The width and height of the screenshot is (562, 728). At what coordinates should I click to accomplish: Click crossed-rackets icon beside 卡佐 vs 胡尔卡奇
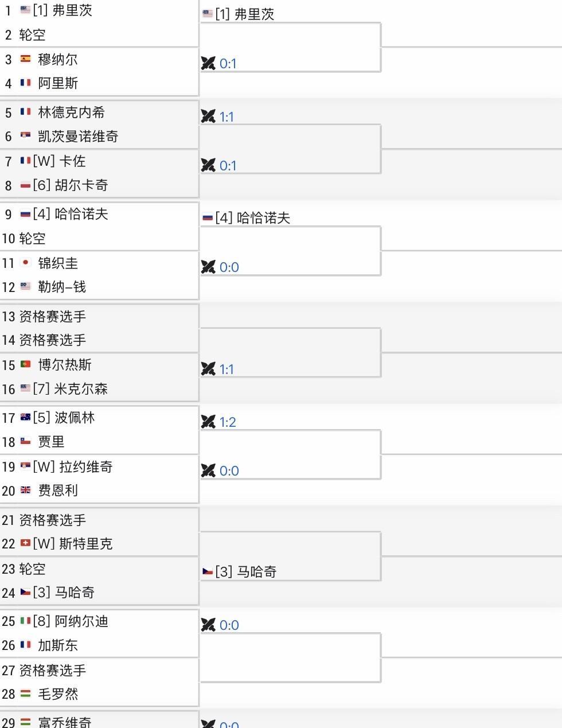click(208, 166)
